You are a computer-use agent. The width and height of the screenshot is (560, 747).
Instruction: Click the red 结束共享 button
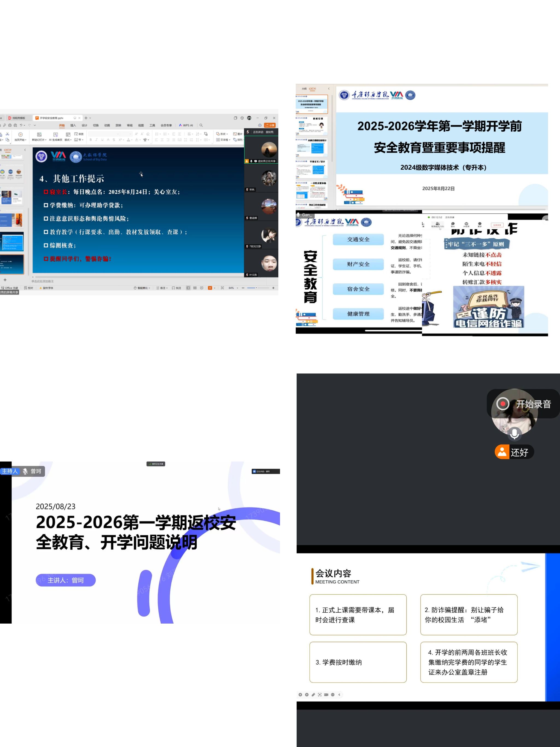pyautogui.click(x=498, y=225)
